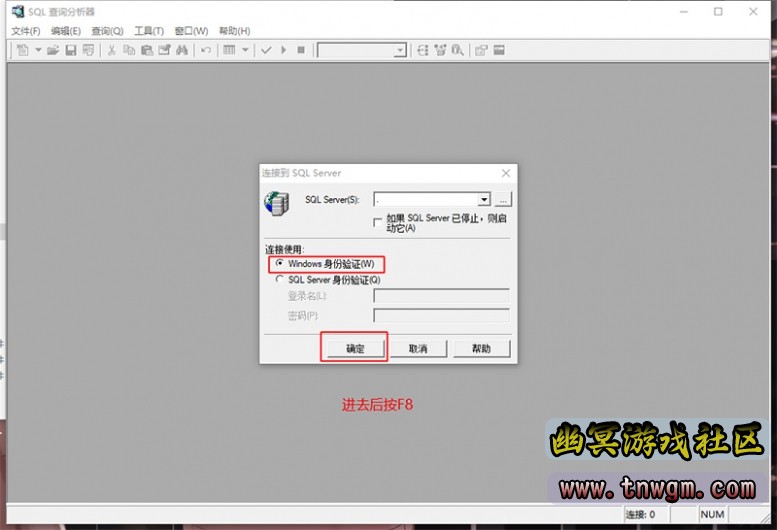The image size is (777, 530).
Task: Click the Find binoculars icon
Action: pos(182,50)
